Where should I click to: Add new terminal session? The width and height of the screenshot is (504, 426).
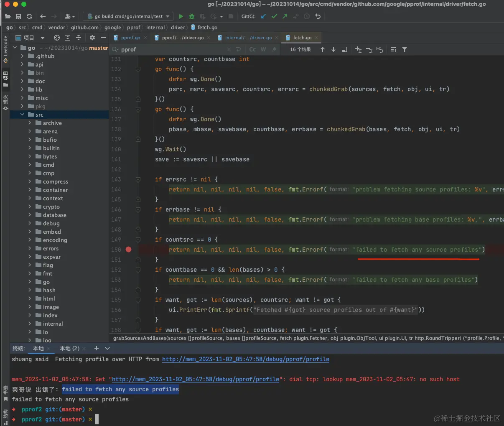point(97,348)
